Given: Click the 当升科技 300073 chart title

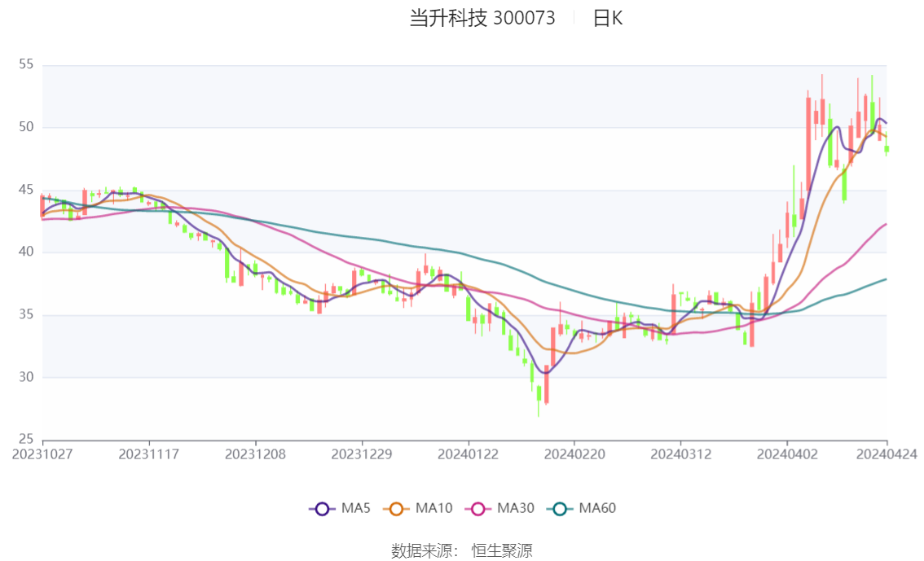Looking at the screenshot, I should click(482, 18).
